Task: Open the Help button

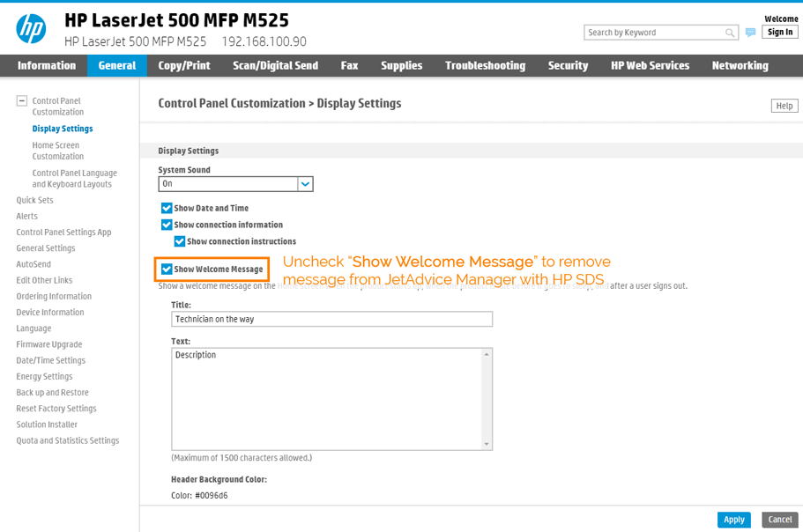Action: (784, 106)
